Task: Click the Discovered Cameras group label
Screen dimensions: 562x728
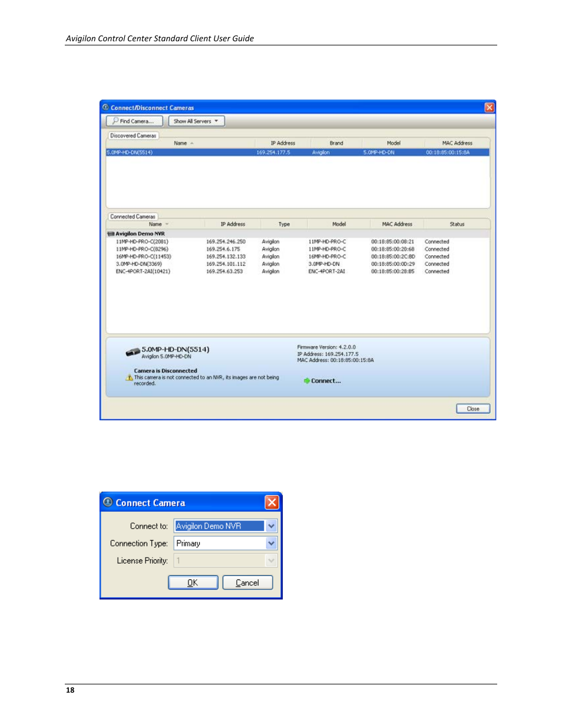Action: (133, 136)
